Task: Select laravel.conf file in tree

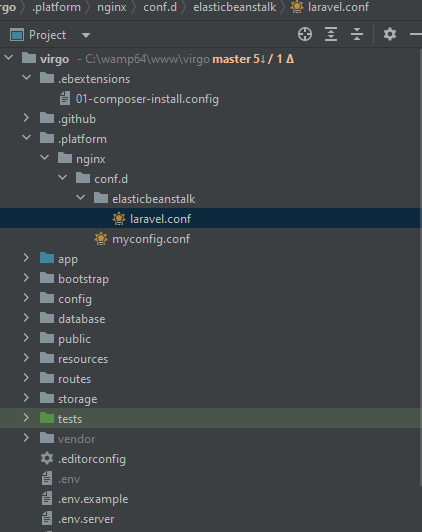Action: pyautogui.click(x=210, y=218)
